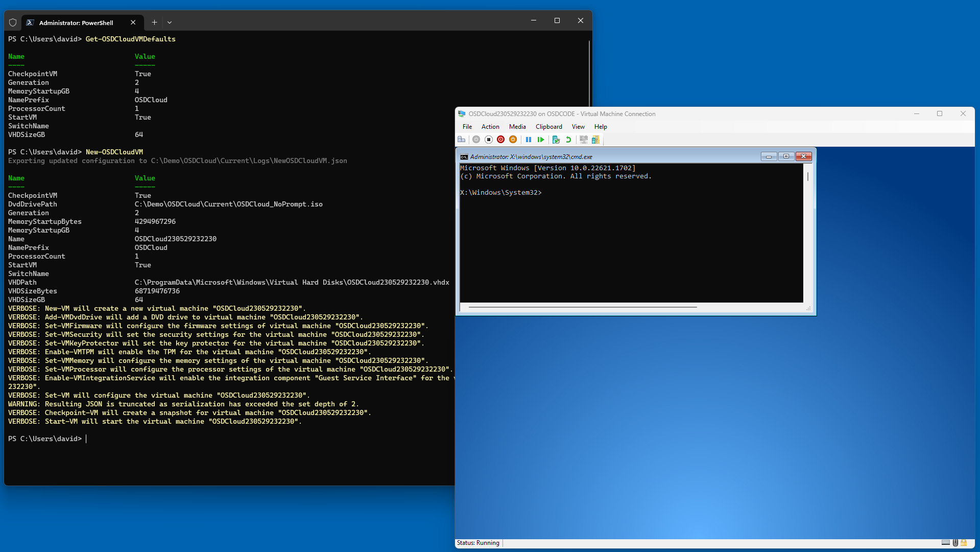Open the Clipboard menu
Viewport: 980px width, 552px height.
tap(548, 127)
